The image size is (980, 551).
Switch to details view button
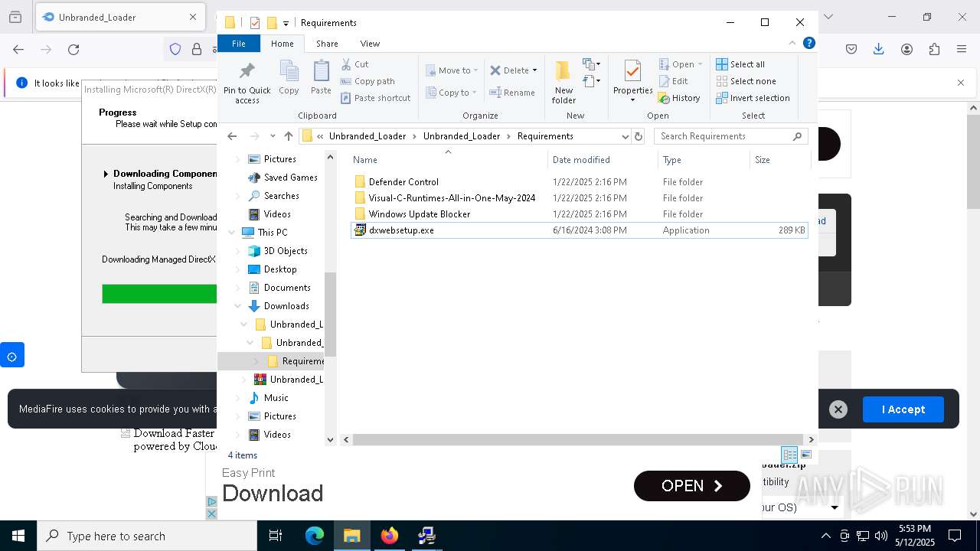point(789,455)
